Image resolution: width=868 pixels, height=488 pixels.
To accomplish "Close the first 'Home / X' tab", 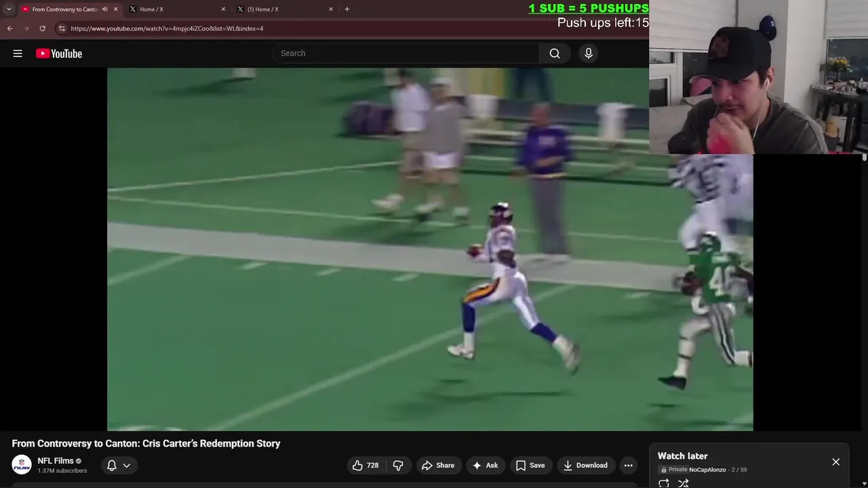I will pyautogui.click(x=223, y=9).
